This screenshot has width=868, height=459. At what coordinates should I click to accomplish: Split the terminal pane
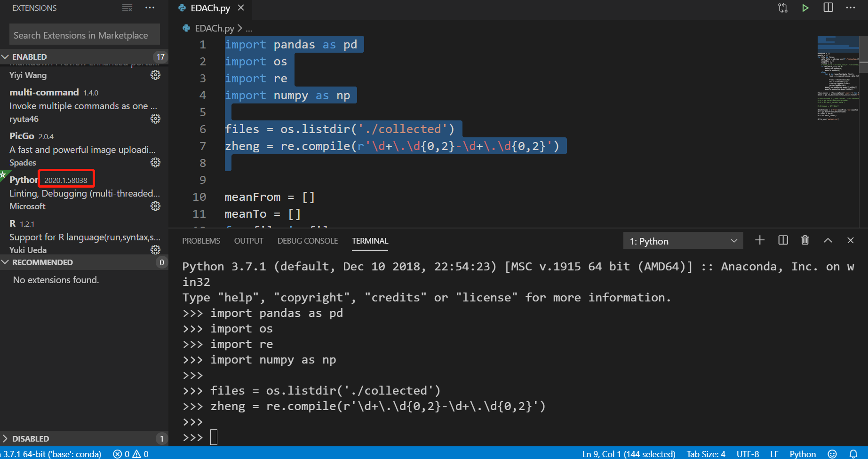click(782, 240)
